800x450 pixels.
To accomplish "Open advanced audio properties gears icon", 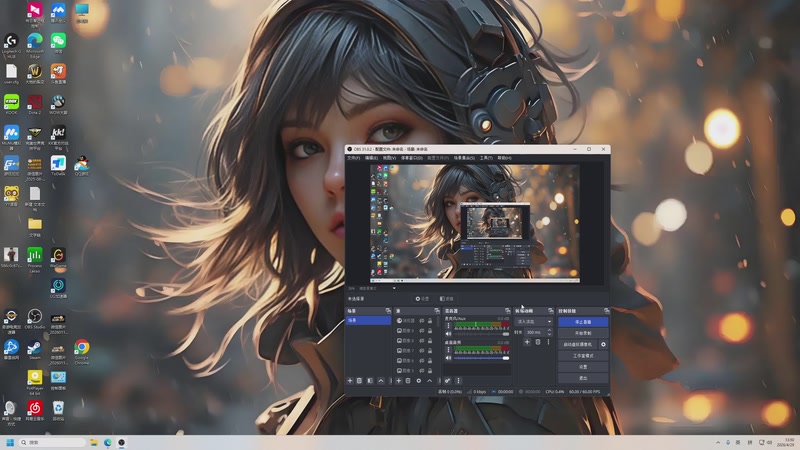I will coord(447,381).
